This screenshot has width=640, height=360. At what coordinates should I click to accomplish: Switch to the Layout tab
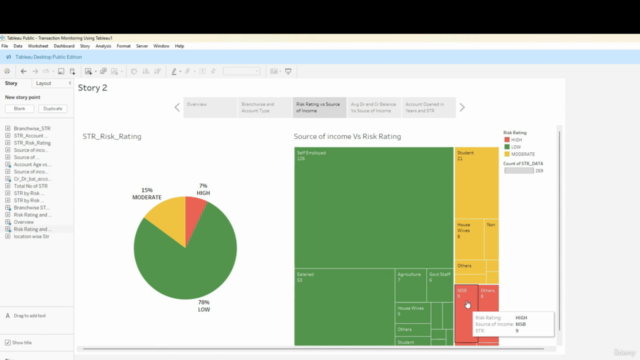(x=44, y=83)
